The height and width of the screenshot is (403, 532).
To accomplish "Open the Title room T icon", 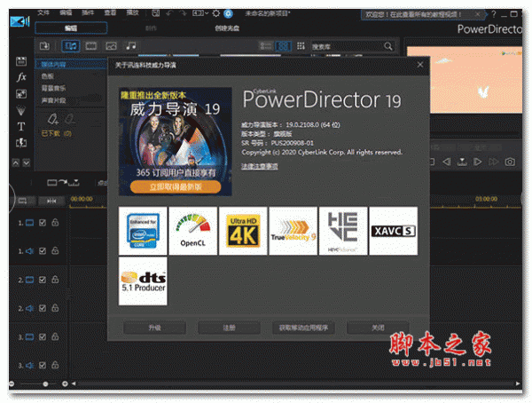I will click(x=20, y=127).
